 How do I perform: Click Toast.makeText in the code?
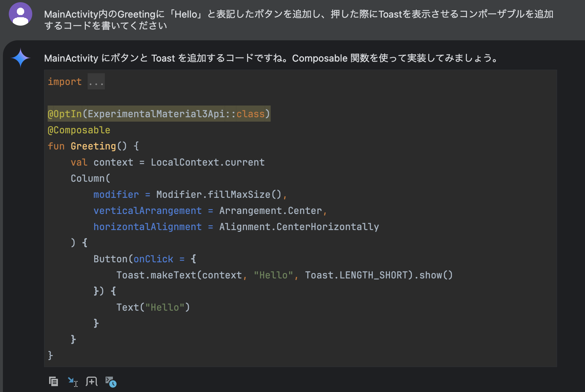[156, 275]
